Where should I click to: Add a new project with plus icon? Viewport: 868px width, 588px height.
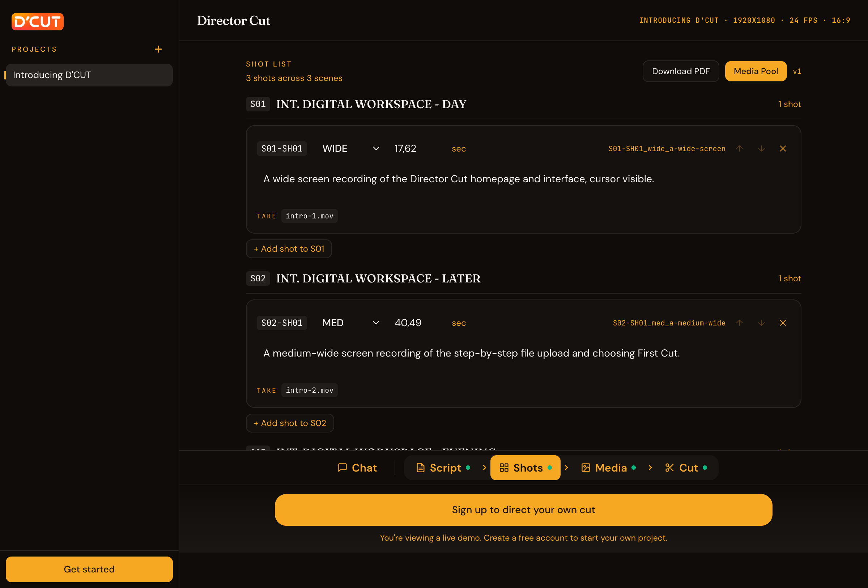158,49
